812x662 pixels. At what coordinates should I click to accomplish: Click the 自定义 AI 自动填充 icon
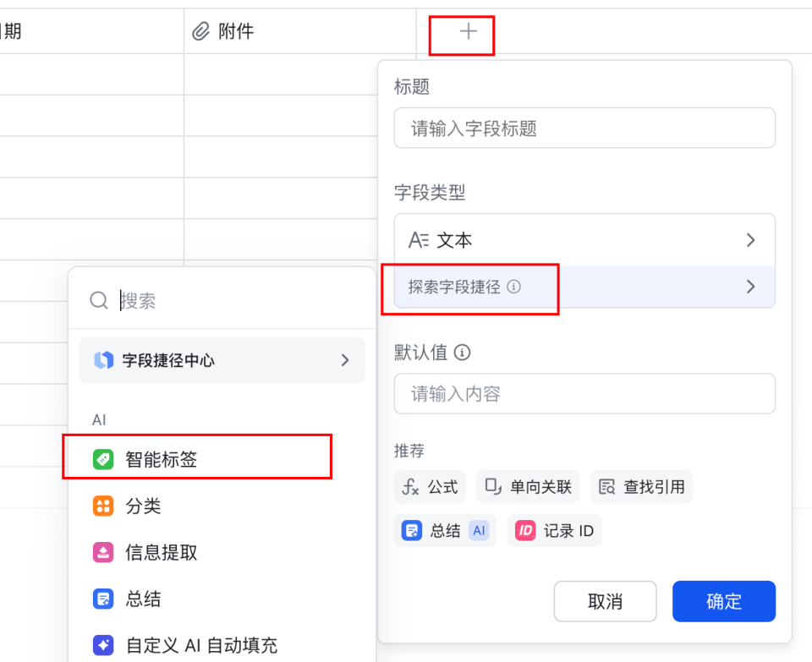[x=102, y=645]
